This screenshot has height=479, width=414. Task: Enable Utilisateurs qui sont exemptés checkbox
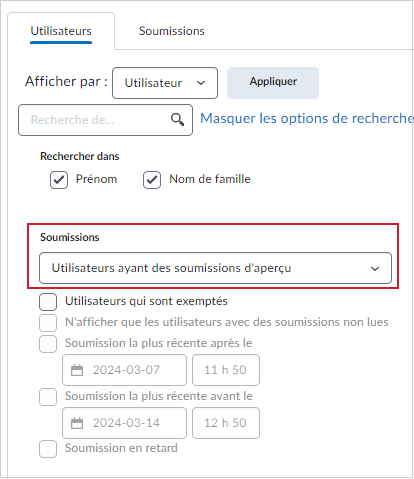coord(48,302)
